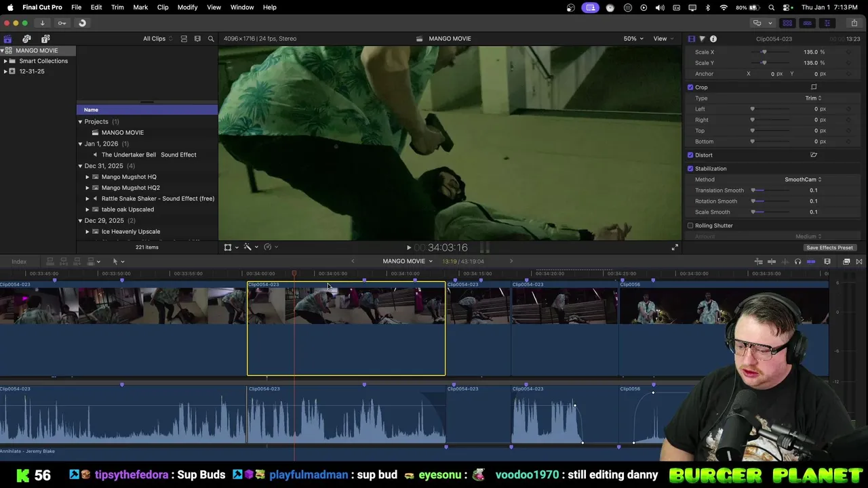Collapse the Dec 31, 2025 group
868x488 pixels.
pyautogui.click(x=80, y=166)
